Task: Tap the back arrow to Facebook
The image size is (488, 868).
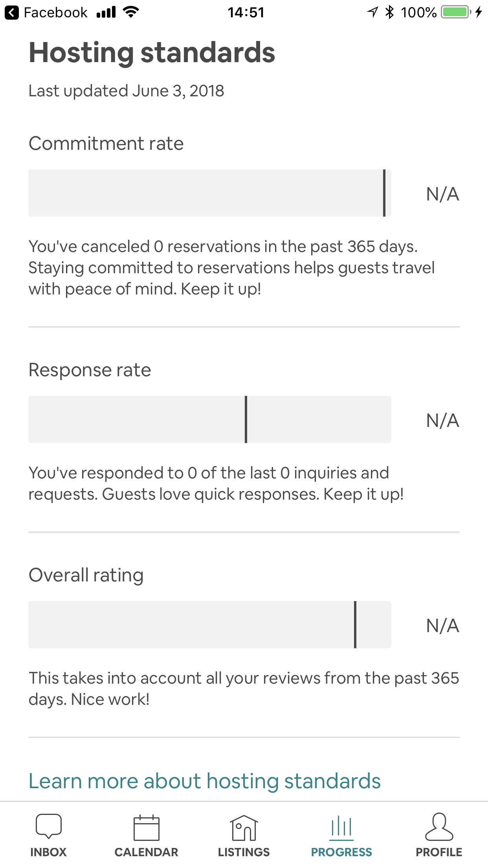Action: click(x=12, y=13)
